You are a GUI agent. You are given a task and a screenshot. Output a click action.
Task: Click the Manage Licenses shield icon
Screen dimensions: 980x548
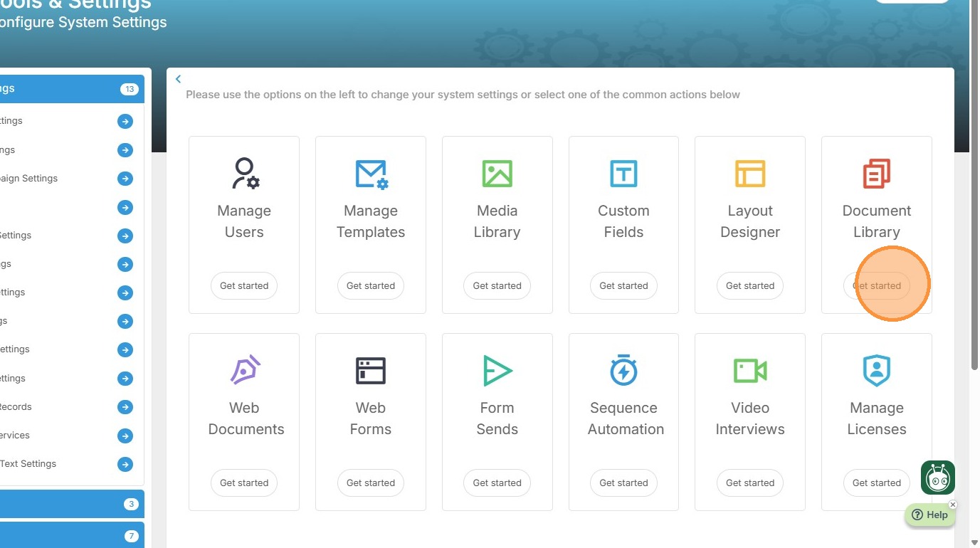point(877,371)
